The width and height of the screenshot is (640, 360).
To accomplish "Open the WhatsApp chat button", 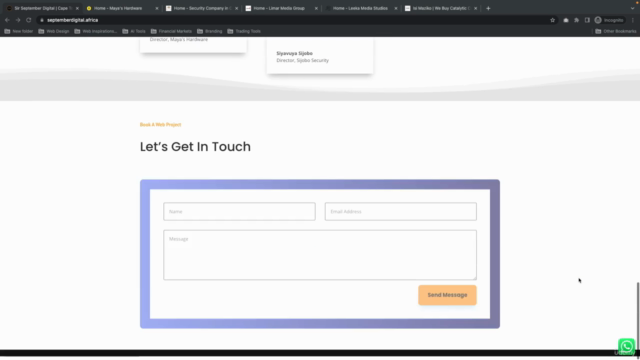I will pos(627,346).
